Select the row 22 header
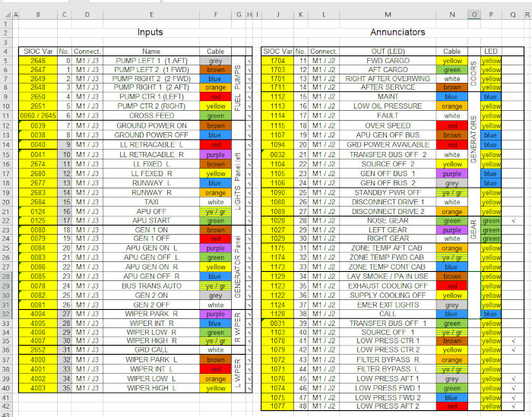This screenshot has width=532, height=417. point(7,221)
